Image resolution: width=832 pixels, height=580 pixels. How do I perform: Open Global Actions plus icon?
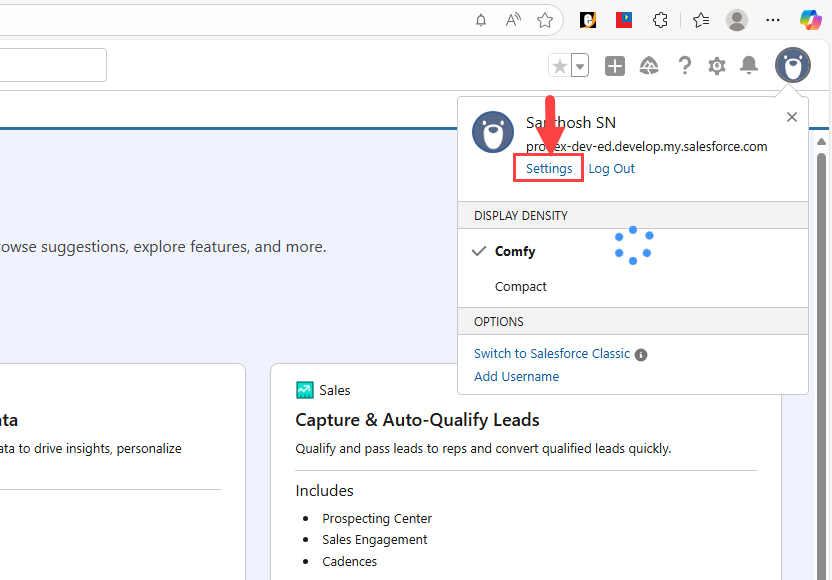(615, 66)
